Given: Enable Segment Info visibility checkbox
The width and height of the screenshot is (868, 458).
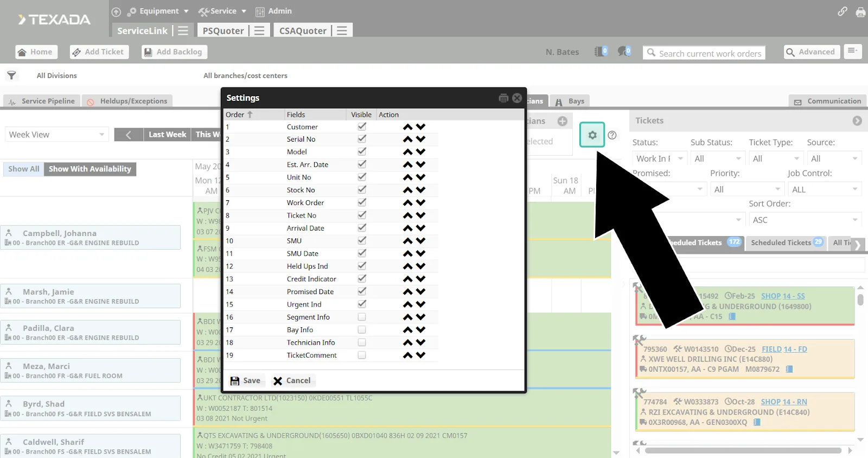Looking at the screenshot, I should coord(362,317).
